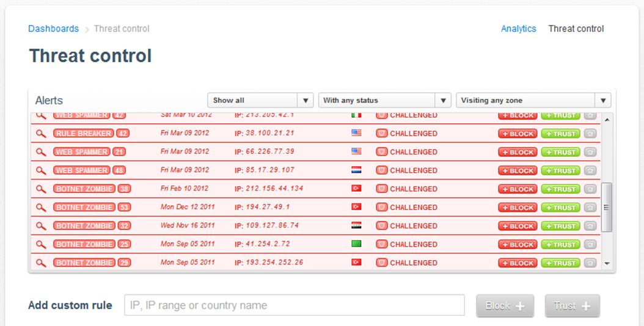Click the threat score badge 53

(x=123, y=208)
